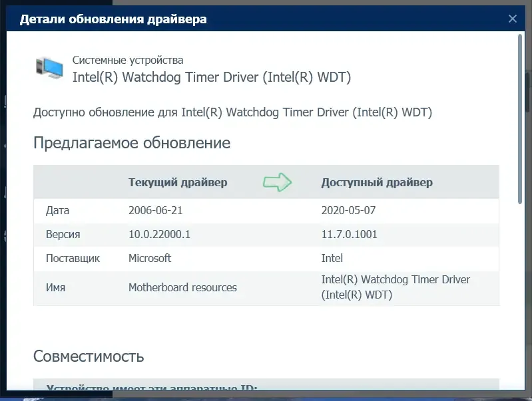This screenshot has height=401, width=532.
Task: Select the current driver date 2006-06-21
Action: coord(155,211)
